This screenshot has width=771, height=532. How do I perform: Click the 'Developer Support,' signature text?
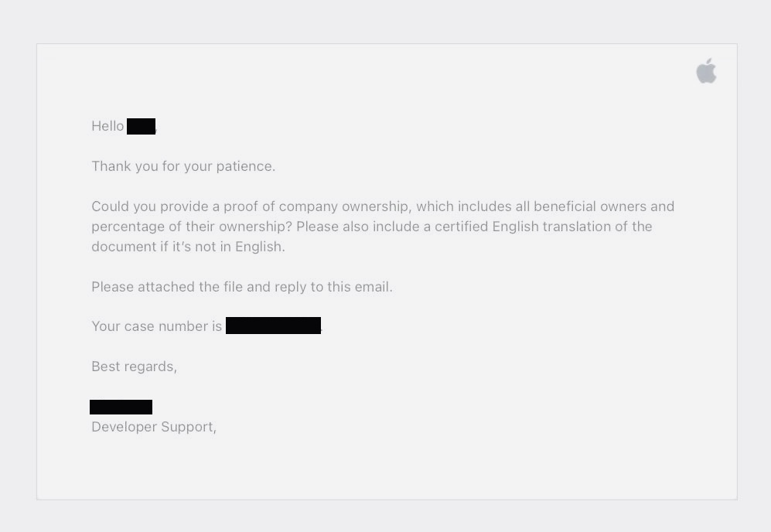[153, 427]
